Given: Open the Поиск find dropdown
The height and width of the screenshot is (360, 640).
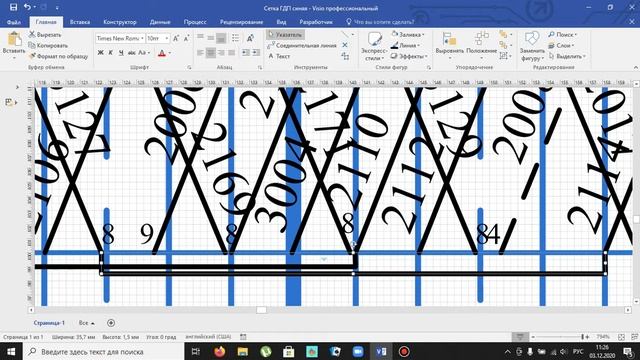Looking at the screenshot, I should click(563, 34).
